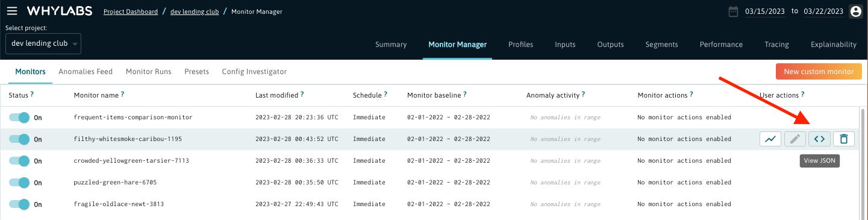
Task: Click the monitors table vertical scrollbar
Action: [x=862, y=164]
